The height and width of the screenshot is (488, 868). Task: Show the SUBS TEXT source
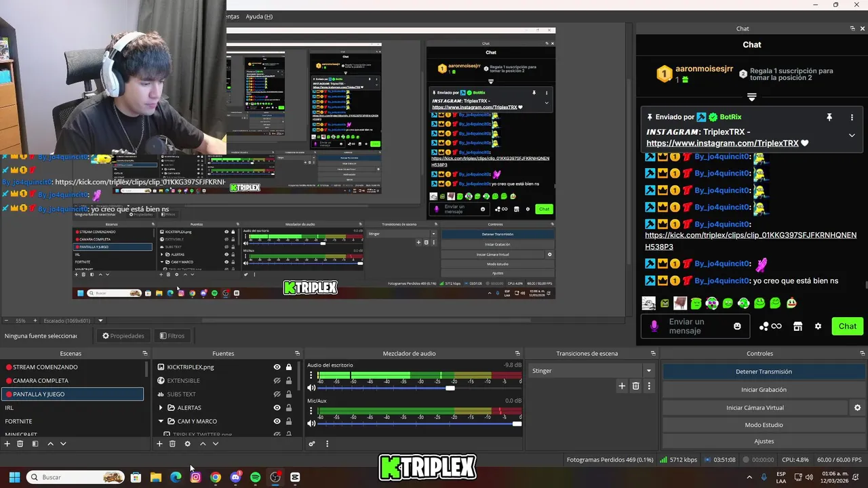[x=277, y=394]
